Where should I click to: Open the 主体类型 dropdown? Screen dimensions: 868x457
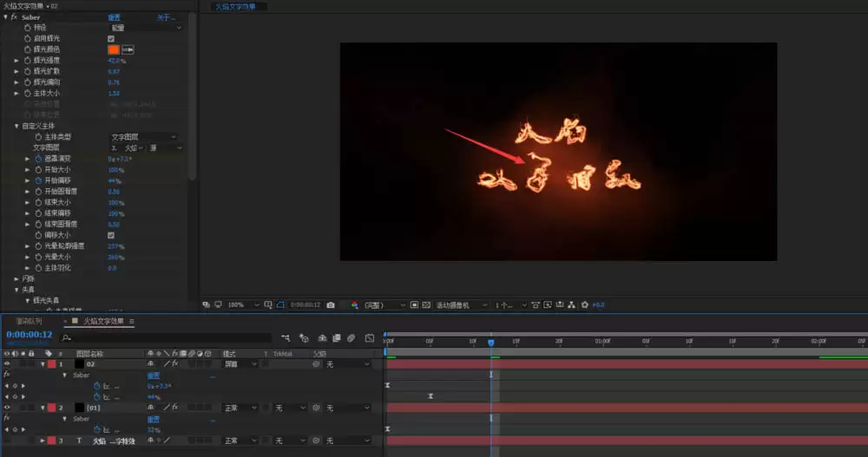143,137
